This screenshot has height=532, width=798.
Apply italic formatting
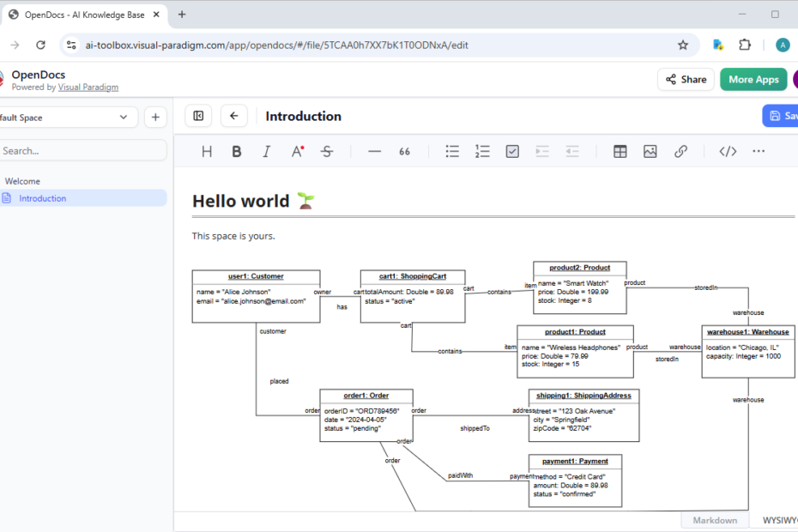(x=267, y=151)
